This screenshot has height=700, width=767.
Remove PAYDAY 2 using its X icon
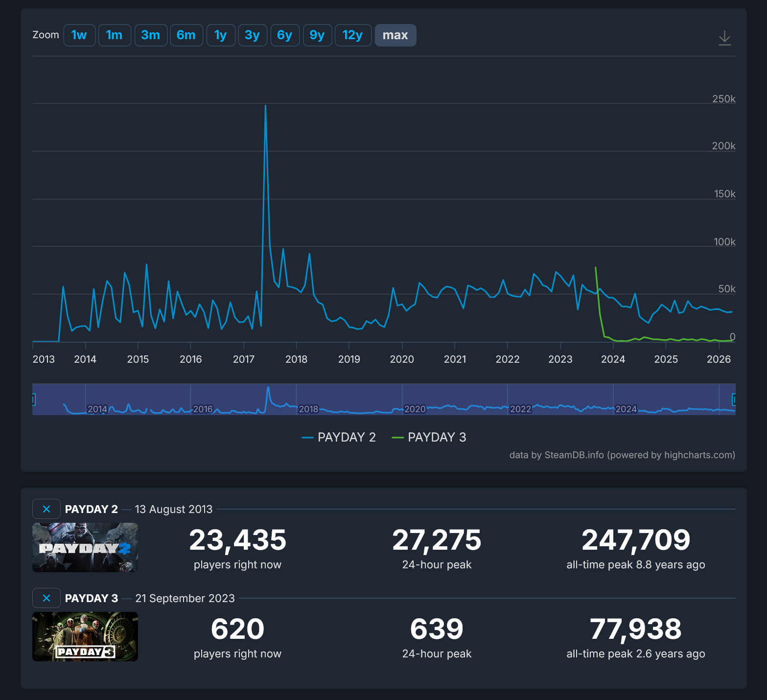click(x=46, y=509)
